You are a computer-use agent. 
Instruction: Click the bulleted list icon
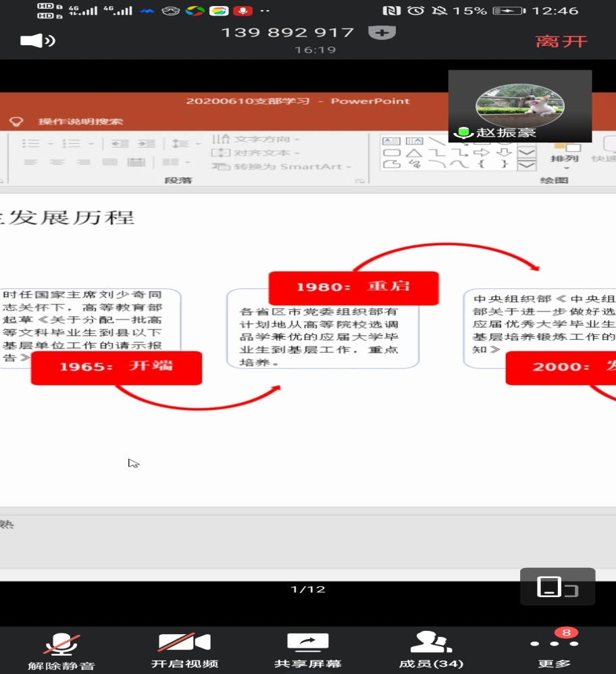click(x=31, y=144)
